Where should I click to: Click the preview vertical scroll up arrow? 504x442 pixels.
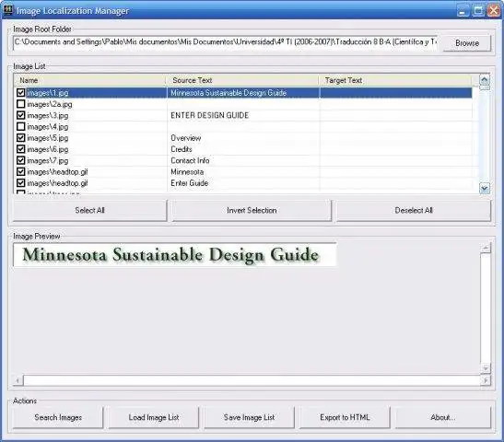(486, 248)
